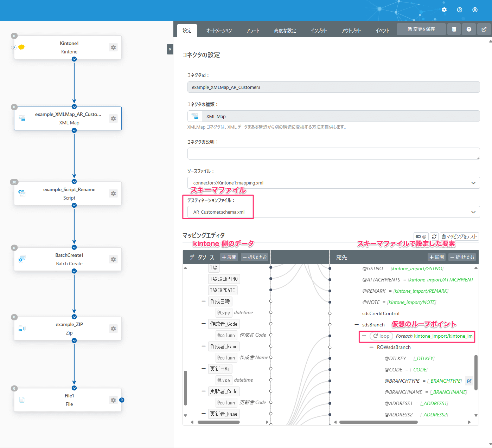The width and height of the screenshot is (492, 448).
Task: Edit the @BRANCHTYPE mapping with the pencil icon
Action: [x=469, y=381]
